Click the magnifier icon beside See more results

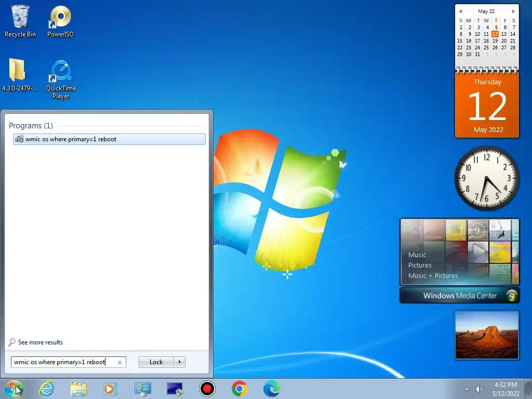point(12,342)
